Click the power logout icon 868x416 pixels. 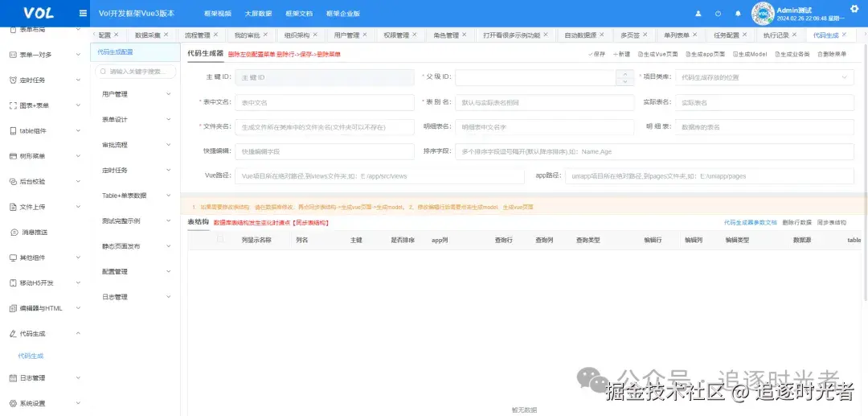pos(718,14)
